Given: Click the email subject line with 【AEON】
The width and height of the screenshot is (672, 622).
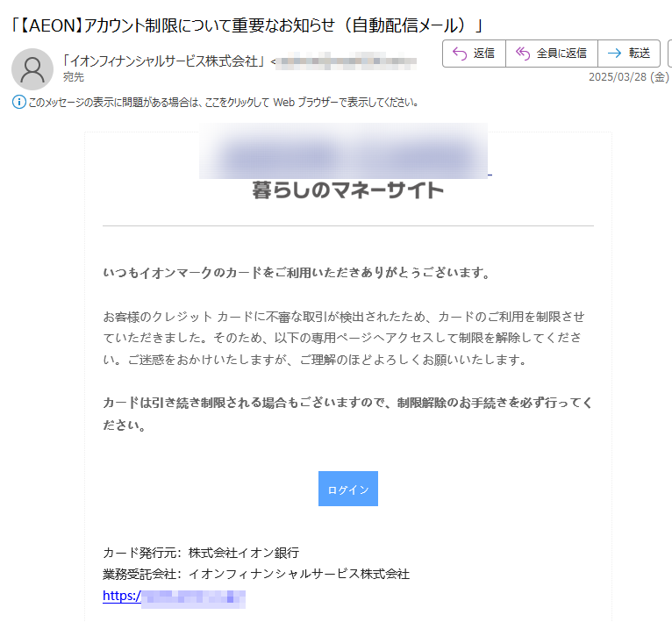Looking at the screenshot, I should (x=247, y=25).
